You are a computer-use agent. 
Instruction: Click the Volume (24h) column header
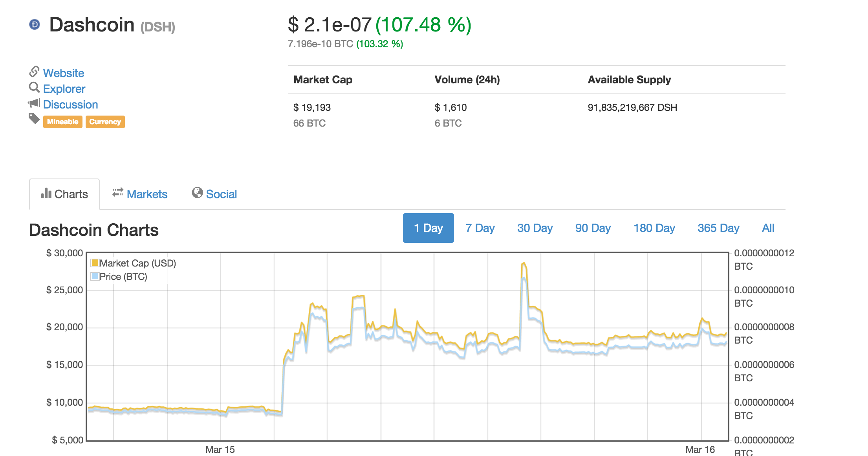(x=467, y=80)
